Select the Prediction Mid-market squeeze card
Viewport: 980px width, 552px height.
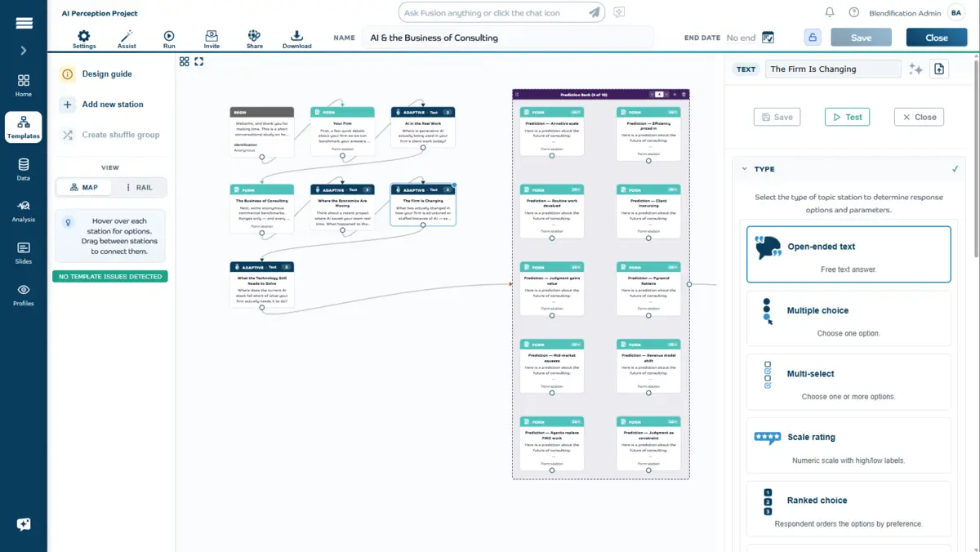[552, 366]
